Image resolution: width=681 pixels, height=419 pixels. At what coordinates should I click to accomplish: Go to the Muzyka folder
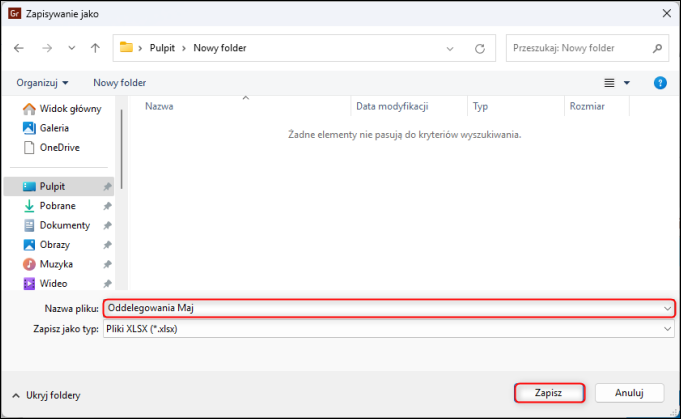[x=55, y=264]
